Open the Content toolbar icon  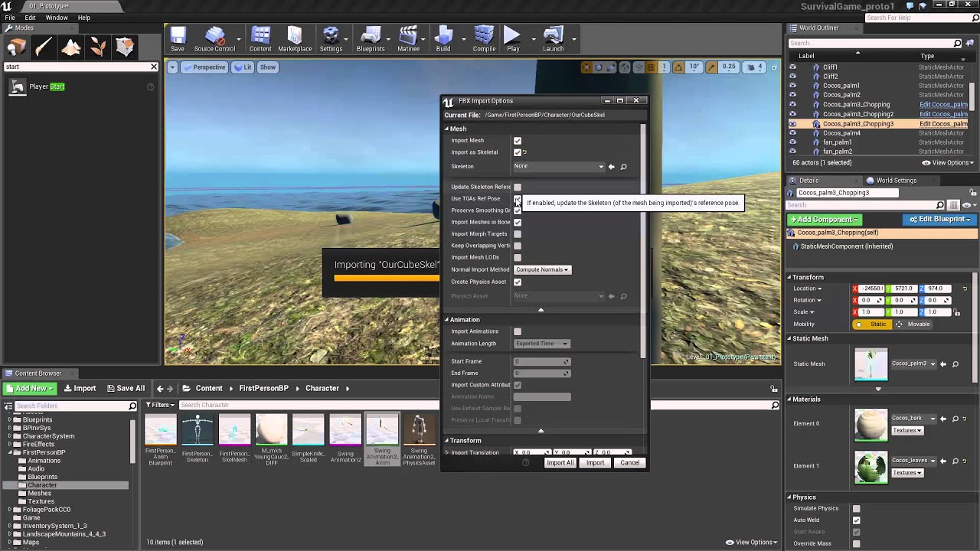260,40
